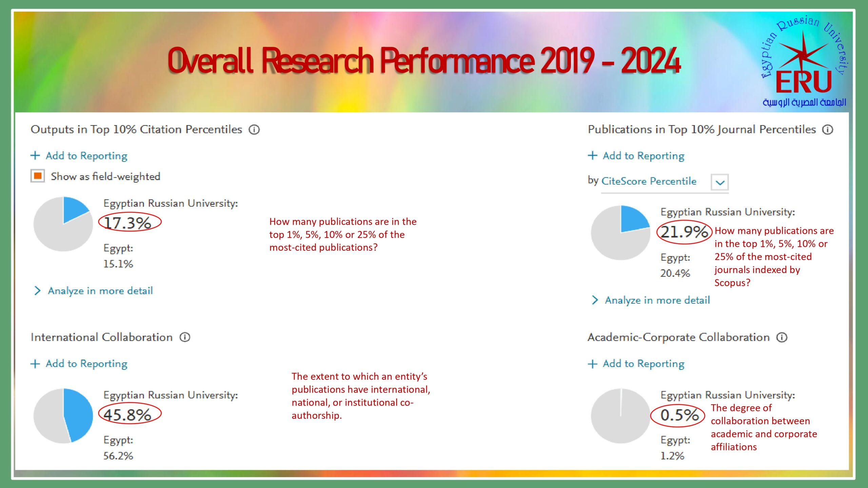Click plus icon for International Collaboration reporting
Screen dimensions: 868x488
(x=35, y=364)
